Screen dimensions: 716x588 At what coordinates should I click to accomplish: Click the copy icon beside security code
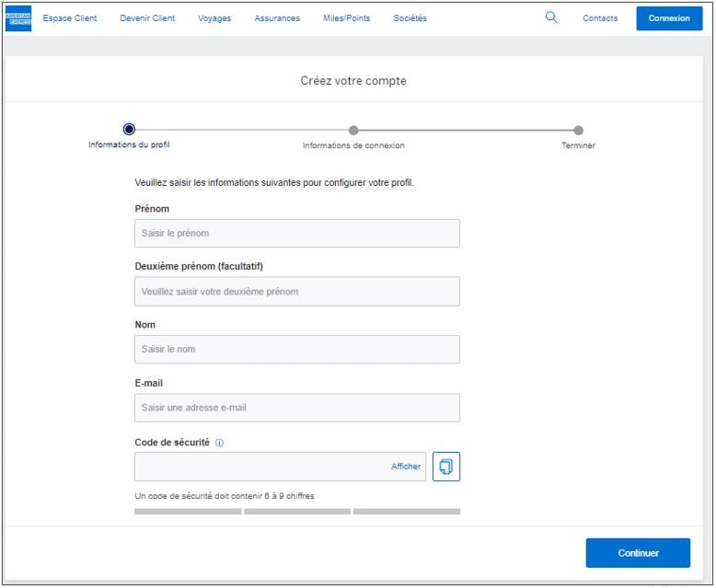coord(445,467)
